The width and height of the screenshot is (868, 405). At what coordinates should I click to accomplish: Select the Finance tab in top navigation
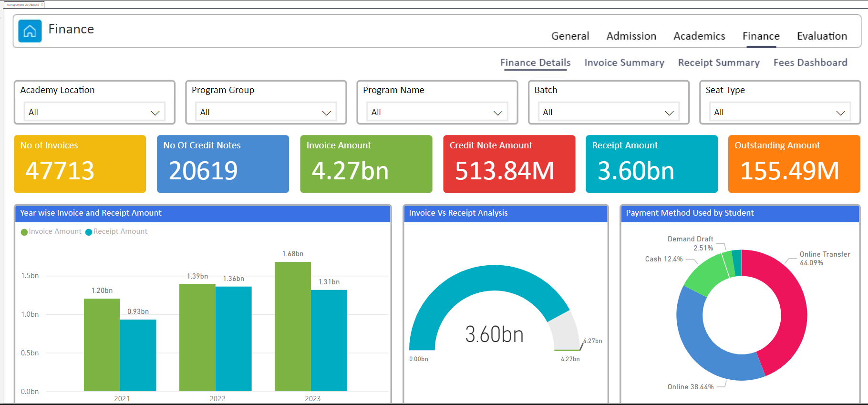tap(761, 36)
